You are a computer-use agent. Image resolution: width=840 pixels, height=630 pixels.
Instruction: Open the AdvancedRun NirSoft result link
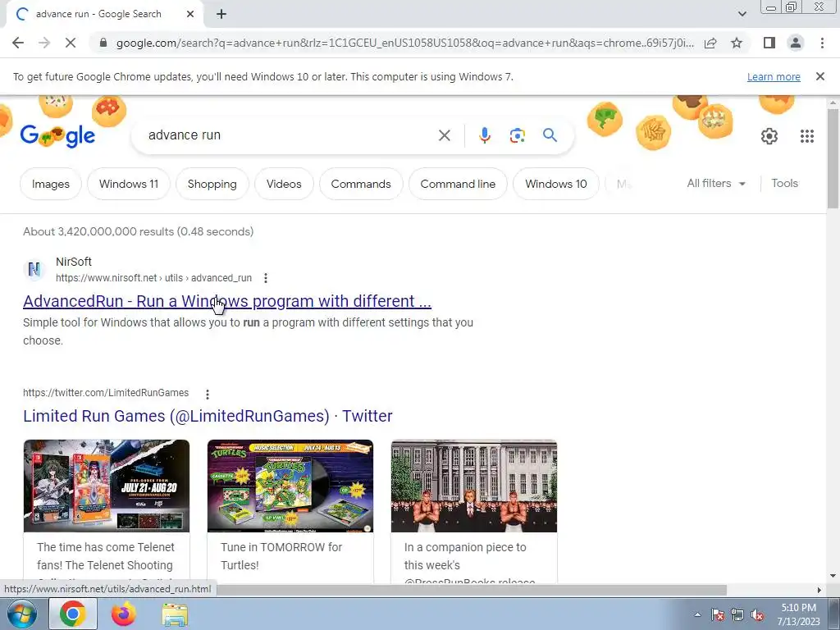[x=227, y=301]
